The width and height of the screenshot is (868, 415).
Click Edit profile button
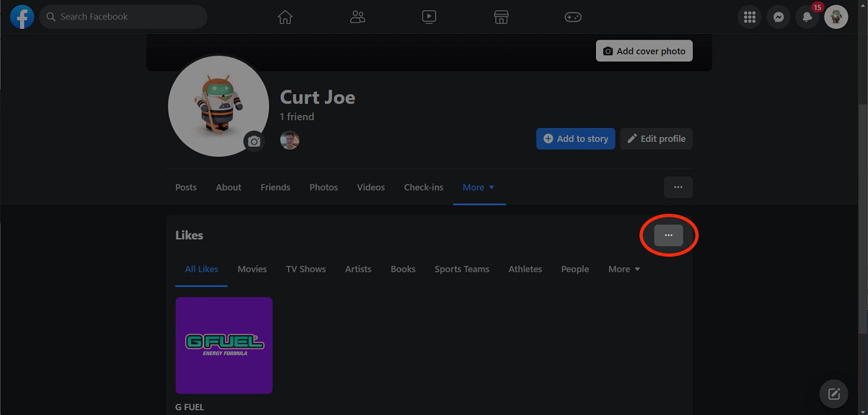pyautogui.click(x=656, y=139)
